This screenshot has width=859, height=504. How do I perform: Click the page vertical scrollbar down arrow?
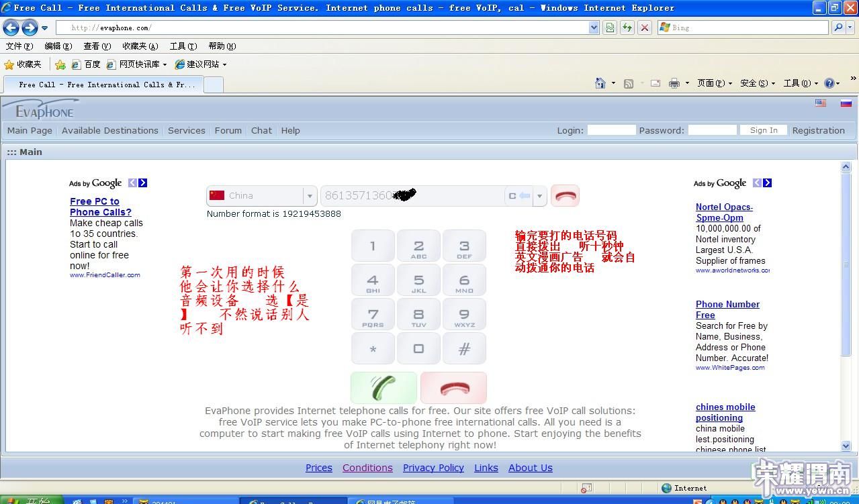846,446
